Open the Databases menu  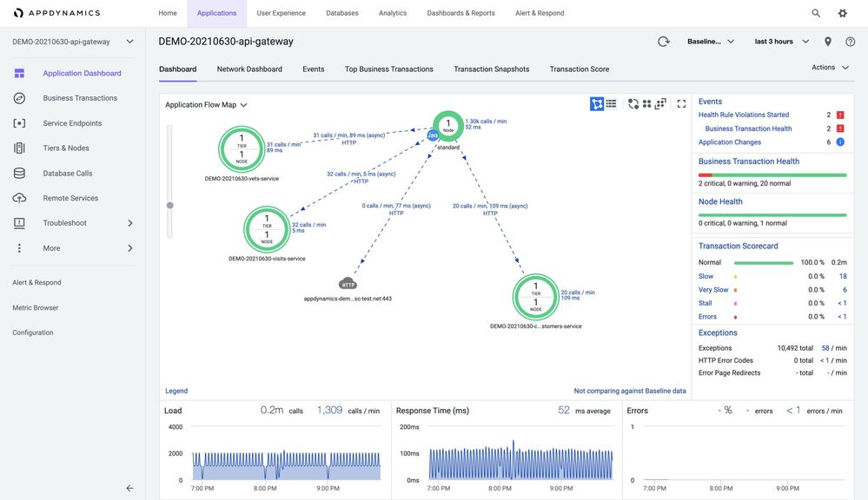[x=342, y=13]
